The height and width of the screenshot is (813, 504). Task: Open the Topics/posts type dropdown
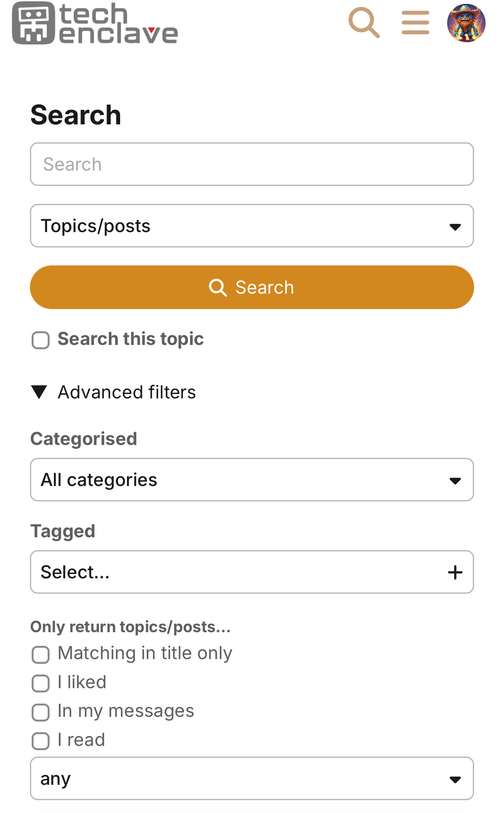click(252, 226)
